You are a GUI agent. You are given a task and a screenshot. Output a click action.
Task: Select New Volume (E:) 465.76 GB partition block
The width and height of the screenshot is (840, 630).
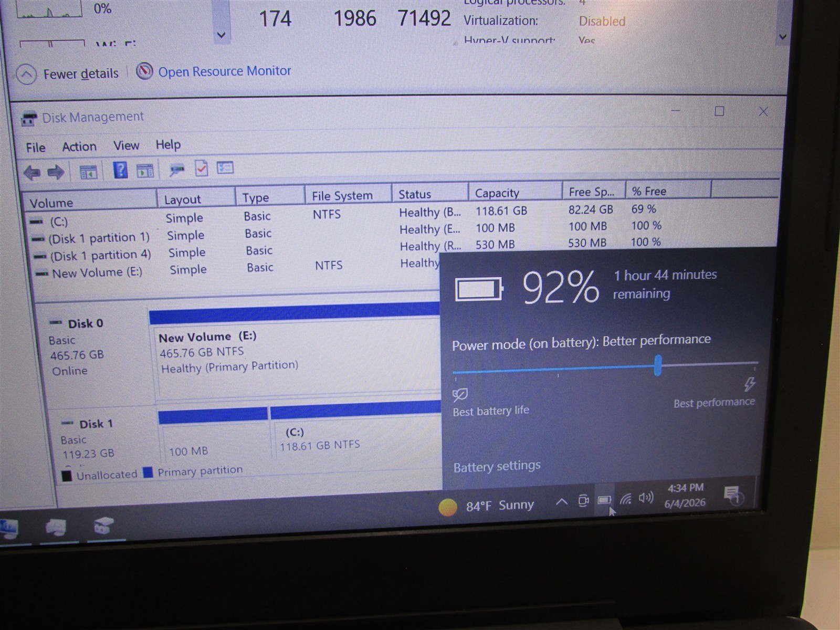pos(297,352)
